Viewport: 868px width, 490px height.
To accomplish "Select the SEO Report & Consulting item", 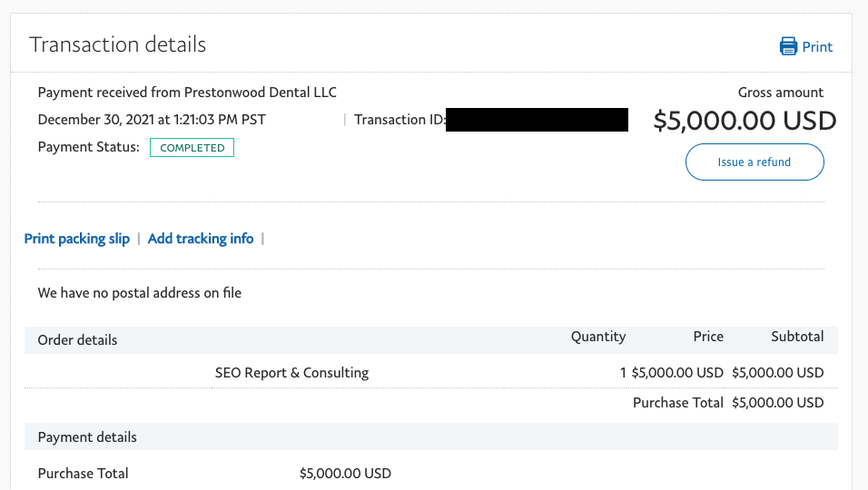I will pos(291,373).
